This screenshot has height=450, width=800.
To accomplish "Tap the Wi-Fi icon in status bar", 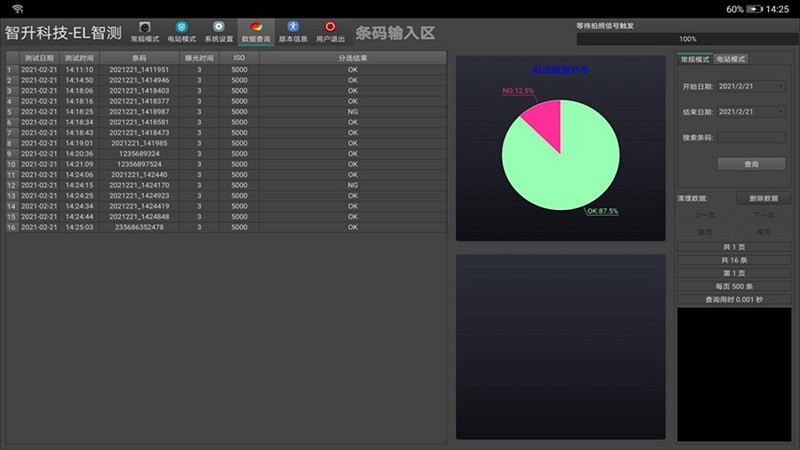I will pos(17,8).
